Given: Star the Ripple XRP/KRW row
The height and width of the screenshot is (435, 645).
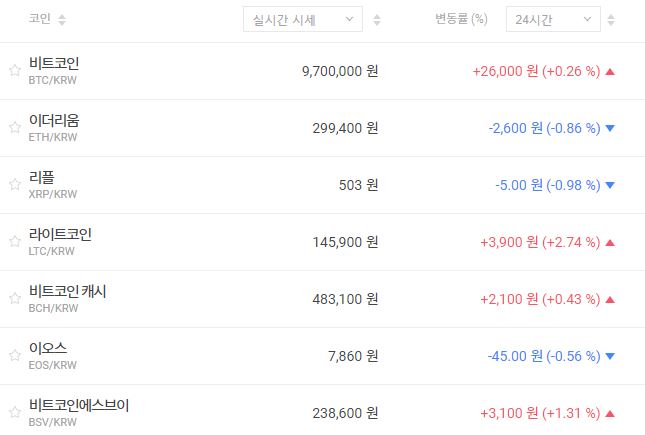Looking at the screenshot, I should coord(14,185).
